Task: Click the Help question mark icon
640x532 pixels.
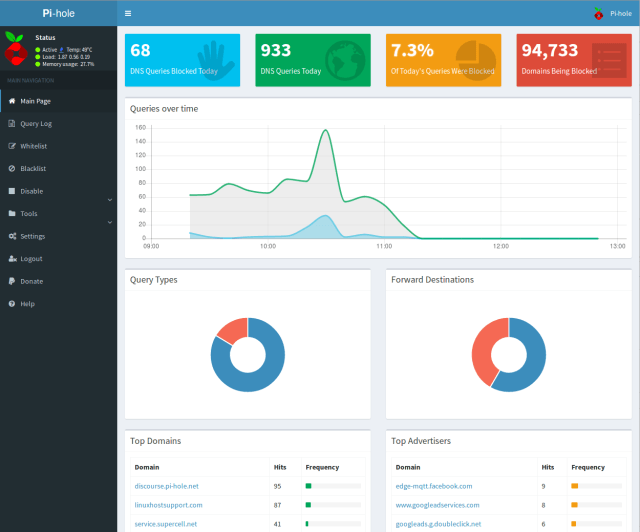Action: click(x=12, y=304)
